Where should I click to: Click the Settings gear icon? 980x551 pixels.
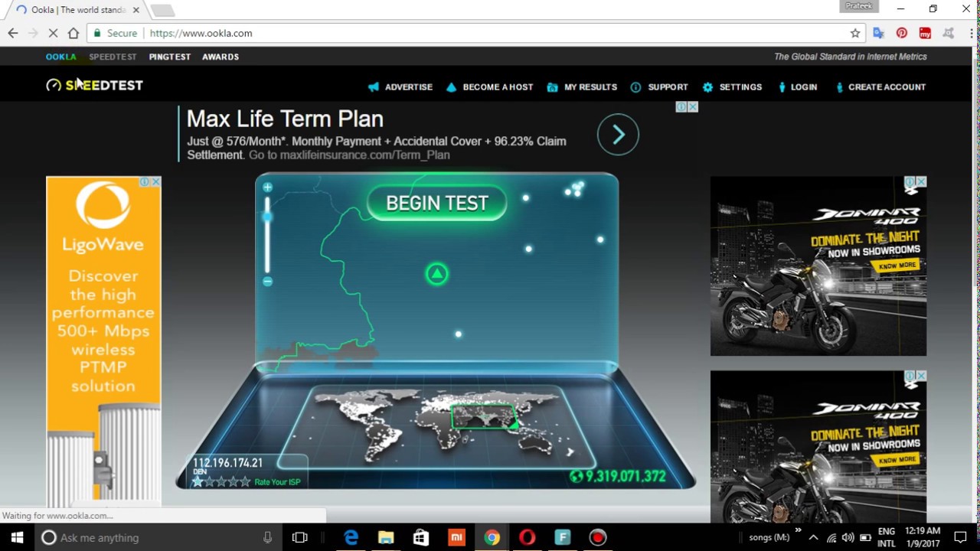(707, 87)
